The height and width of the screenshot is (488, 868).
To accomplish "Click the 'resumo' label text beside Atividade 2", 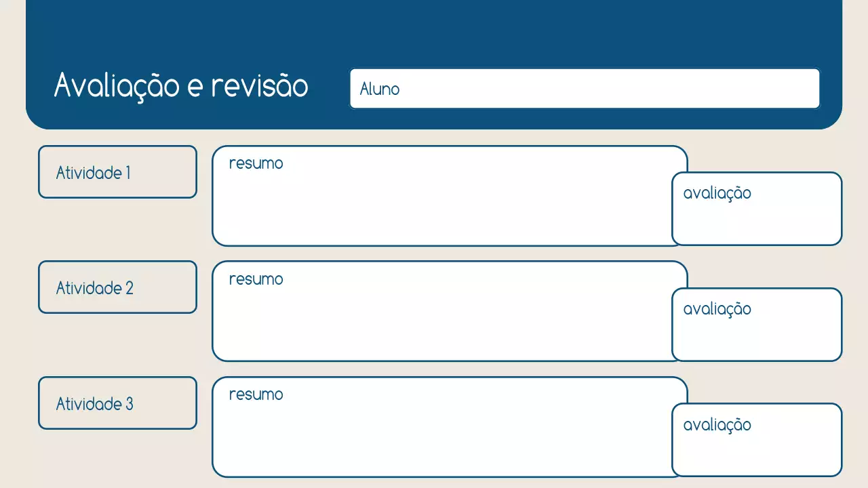I will coord(256,279).
